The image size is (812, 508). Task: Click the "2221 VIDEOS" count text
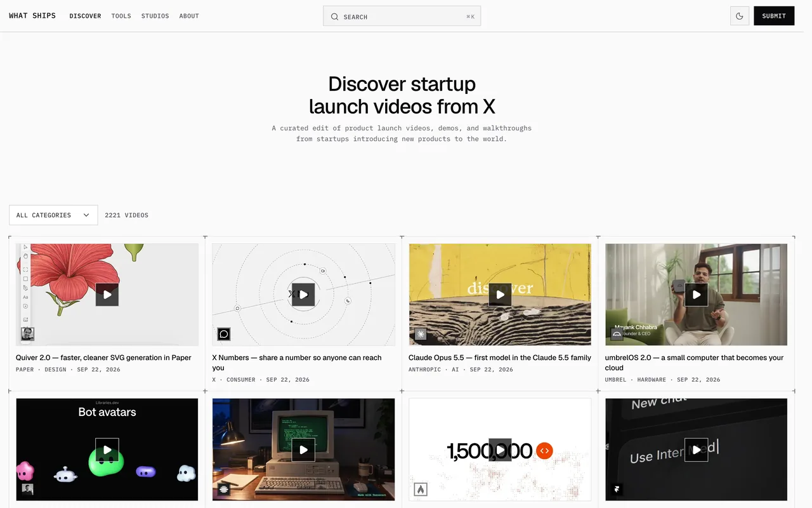click(127, 215)
